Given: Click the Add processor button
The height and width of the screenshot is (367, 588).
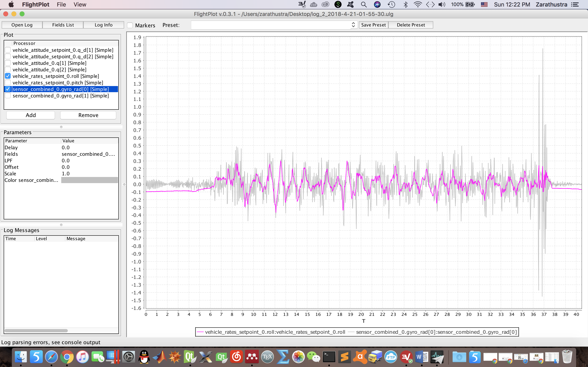Looking at the screenshot, I should [31, 115].
